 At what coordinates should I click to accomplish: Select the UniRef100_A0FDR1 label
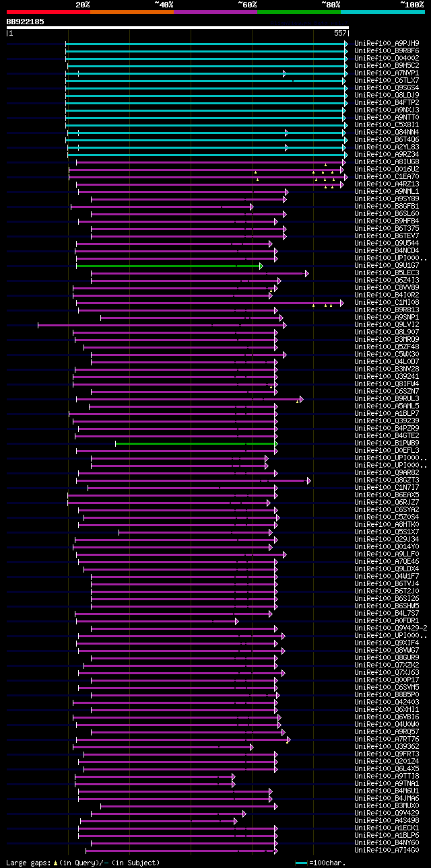coord(387,621)
